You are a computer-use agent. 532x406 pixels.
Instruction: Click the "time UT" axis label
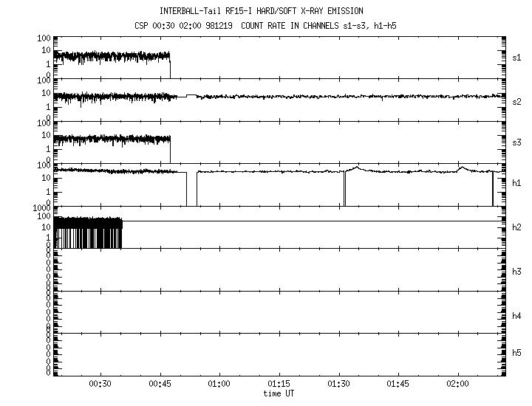pos(279,393)
